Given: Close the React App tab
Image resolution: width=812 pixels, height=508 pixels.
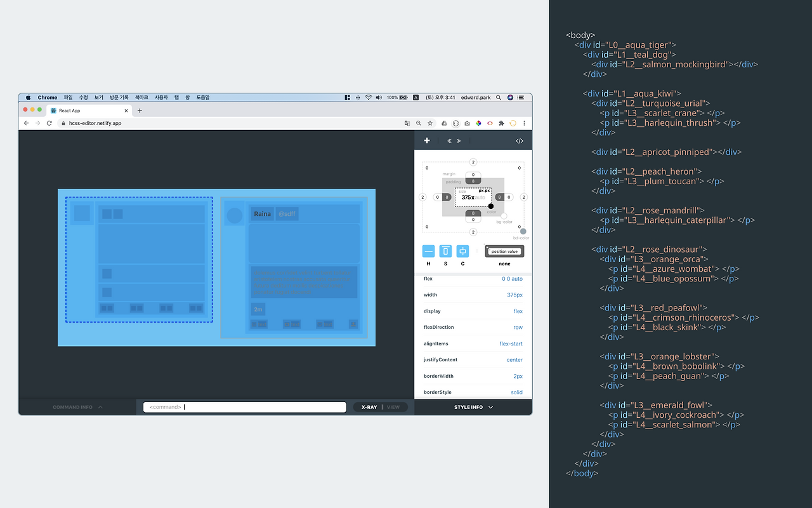Looking at the screenshot, I should [x=126, y=110].
